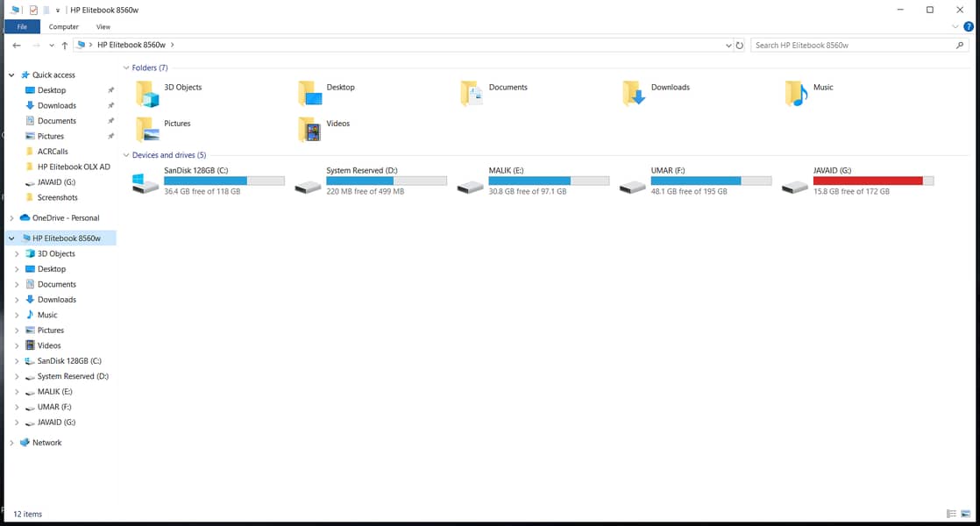Viewport: 980px width, 526px height.
Task: Switch to the View ribbon tab
Action: [103, 27]
